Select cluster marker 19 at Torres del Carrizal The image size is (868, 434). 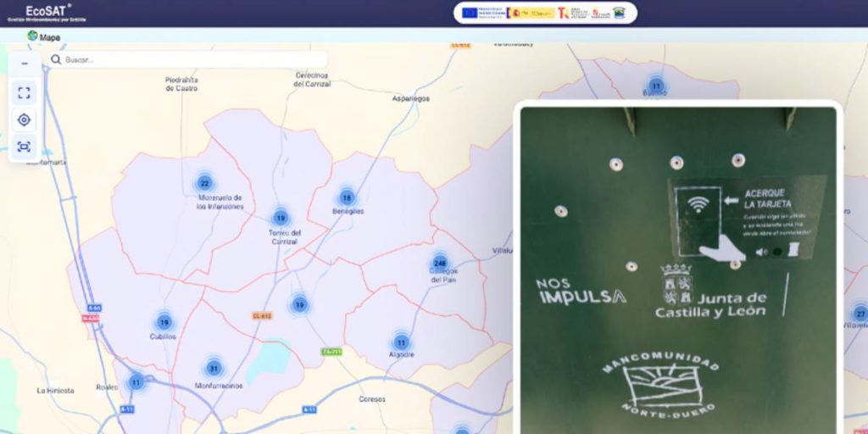click(281, 218)
